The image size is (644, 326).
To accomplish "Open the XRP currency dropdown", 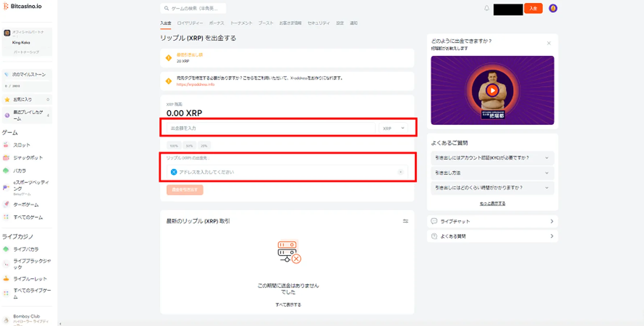I will click(393, 128).
